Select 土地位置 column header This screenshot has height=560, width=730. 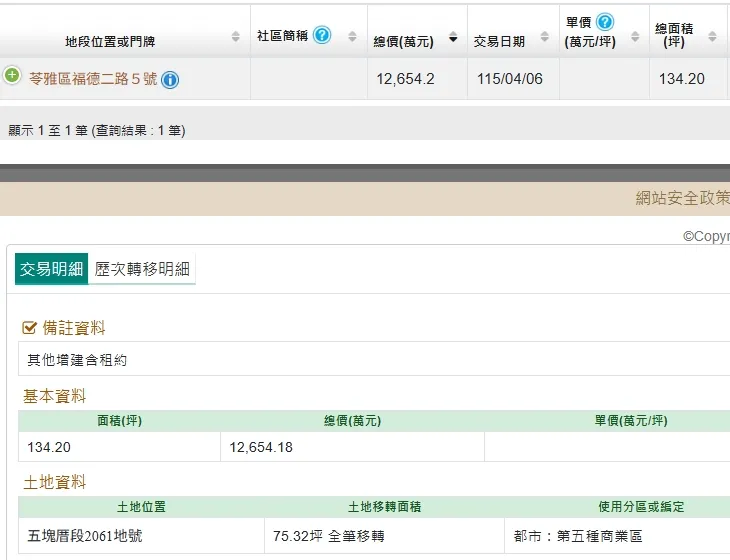pyautogui.click(x=141, y=507)
